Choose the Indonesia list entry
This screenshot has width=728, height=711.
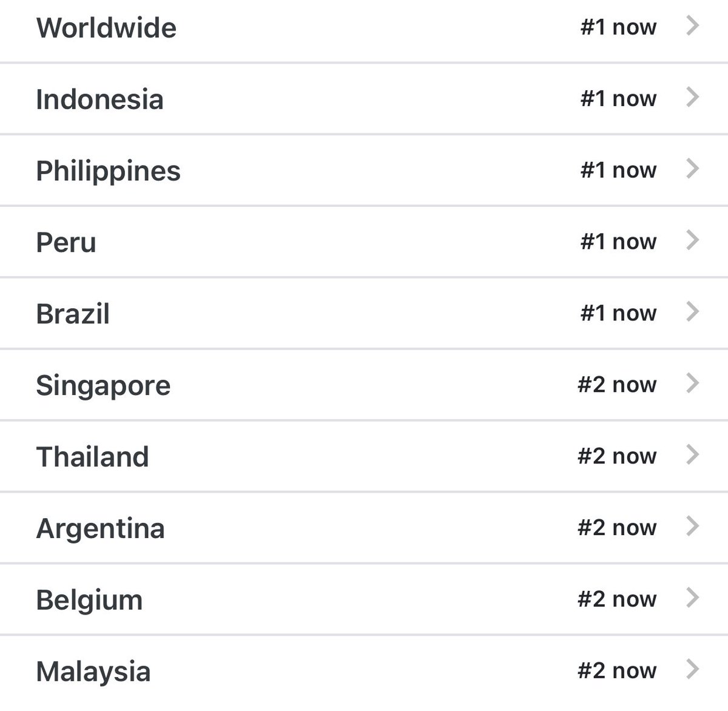tap(364, 98)
